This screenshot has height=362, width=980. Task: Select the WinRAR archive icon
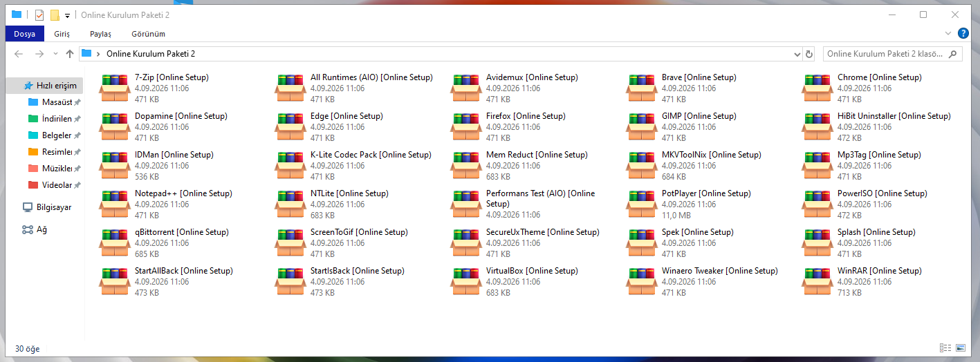point(818,282)
